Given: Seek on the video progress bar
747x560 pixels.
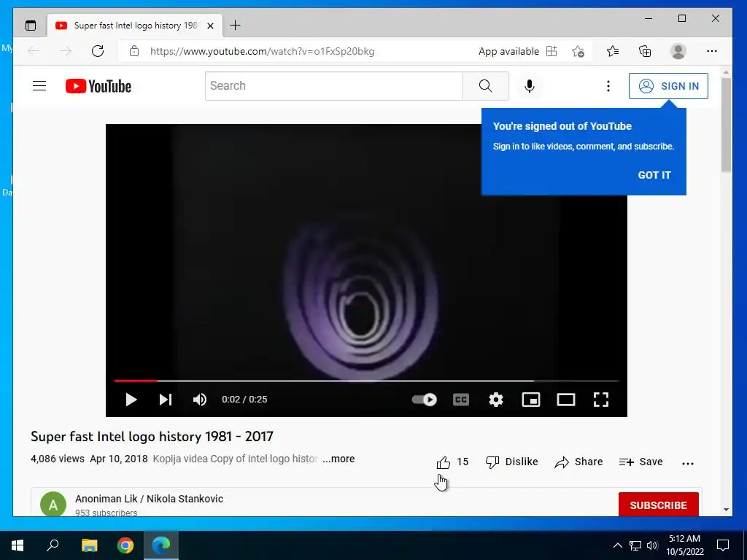Looking at the screenshot, I should click(x=366, y=381).
